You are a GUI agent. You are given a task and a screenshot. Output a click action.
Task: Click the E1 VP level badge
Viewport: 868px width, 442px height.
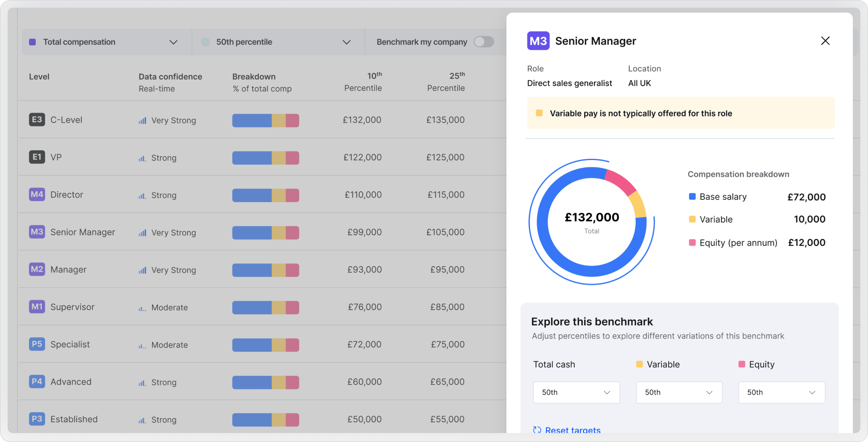point(37,157)
